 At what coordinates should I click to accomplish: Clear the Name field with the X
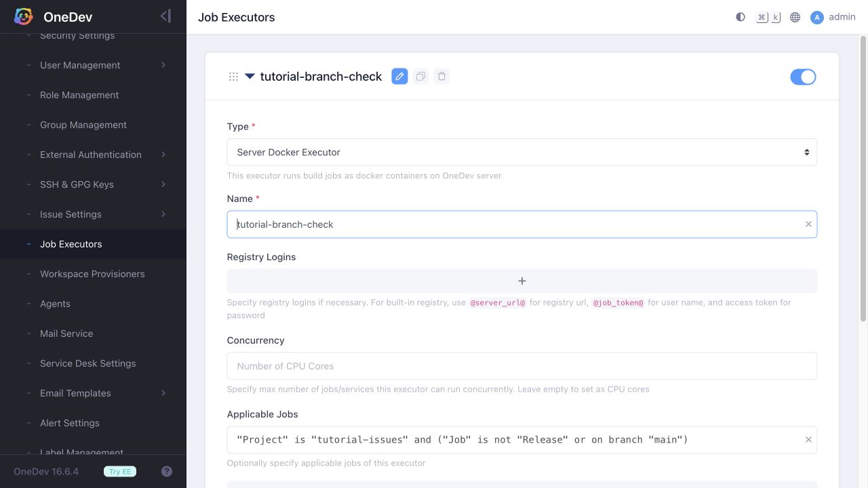tap(808, 224)
